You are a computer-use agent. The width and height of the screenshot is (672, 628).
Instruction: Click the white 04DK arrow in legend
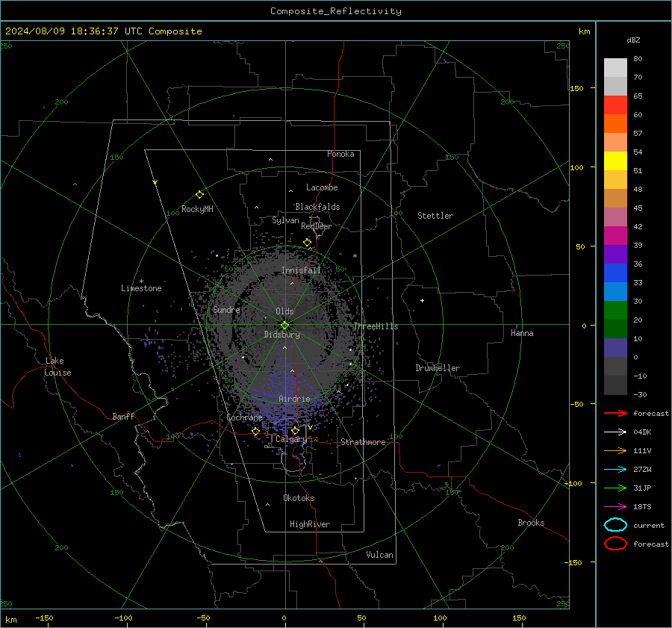tap(615, 432)
